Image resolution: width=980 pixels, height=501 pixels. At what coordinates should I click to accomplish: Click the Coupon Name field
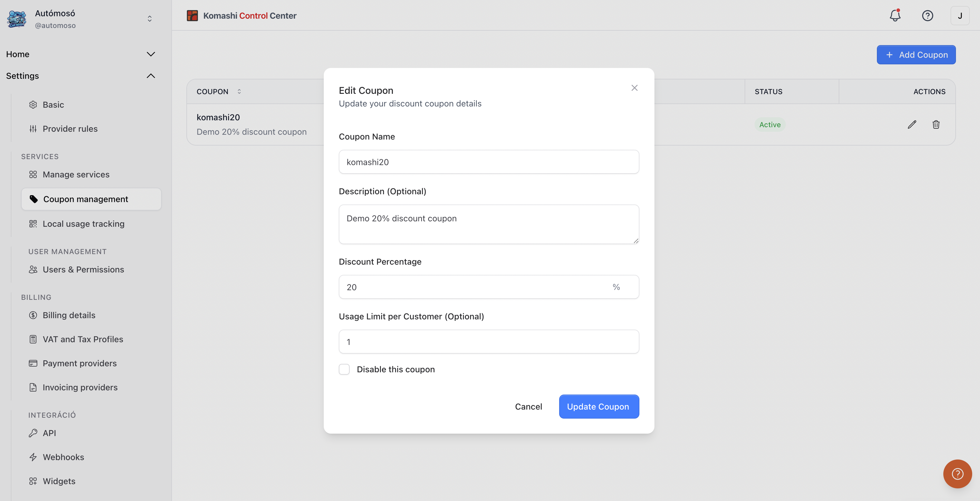[489, 162]
